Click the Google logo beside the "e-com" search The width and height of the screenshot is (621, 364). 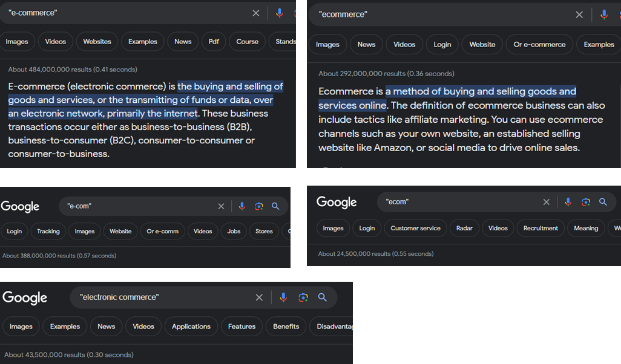20,207
